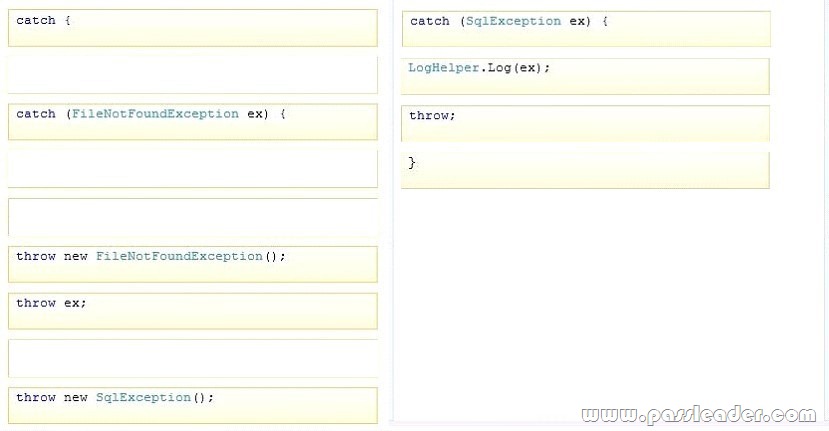Image resolution: width=829 pixels, height=431 pixels.
Task: Select the "throw new FileNotFoundException();" block
Action: point(193,264)
